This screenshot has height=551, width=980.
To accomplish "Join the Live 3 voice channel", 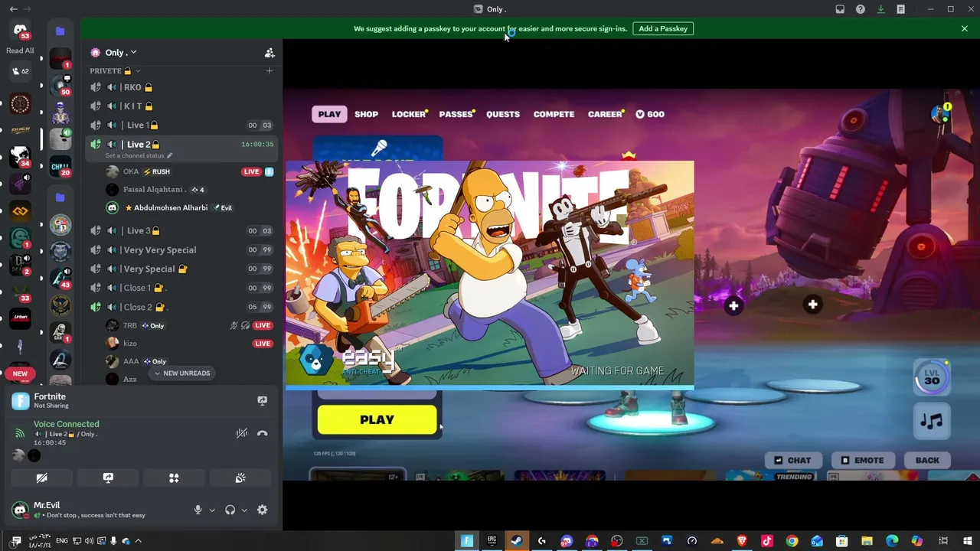I will 182,230.
